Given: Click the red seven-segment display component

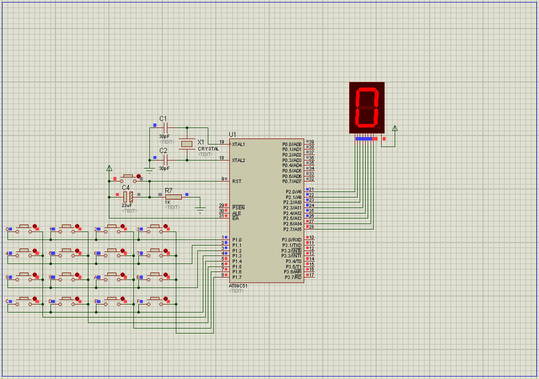Looking at the screenshot, I should pyautogui.click(x=367, y=108).
